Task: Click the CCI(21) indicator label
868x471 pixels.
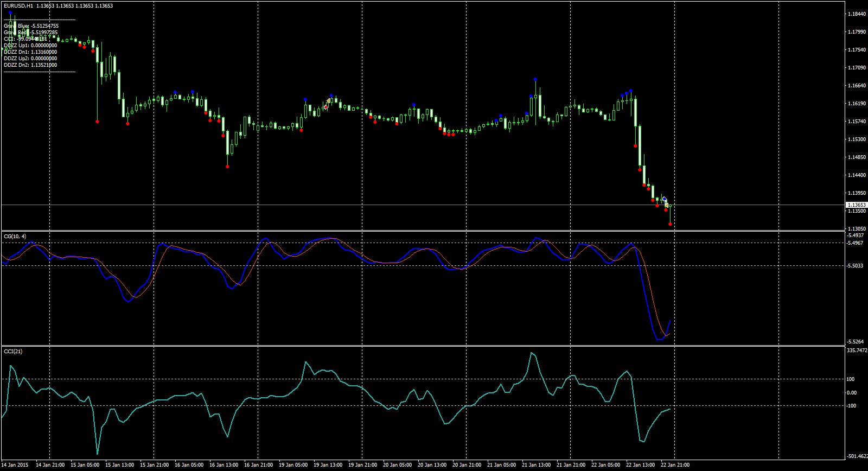Action: tap(13, 352)
